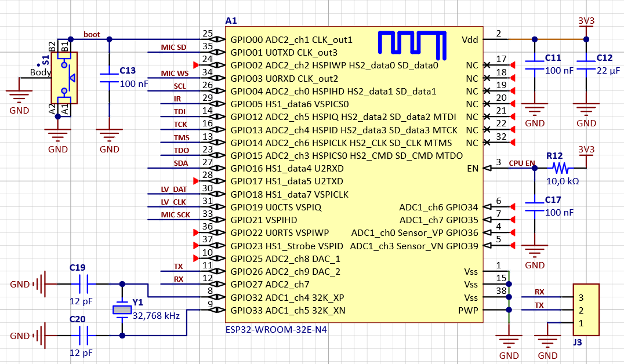Image resolution: width=624 pixels, height=364 pixels.
Task: Click the Vdd pin name on ESP32
Action: (470, 40)
